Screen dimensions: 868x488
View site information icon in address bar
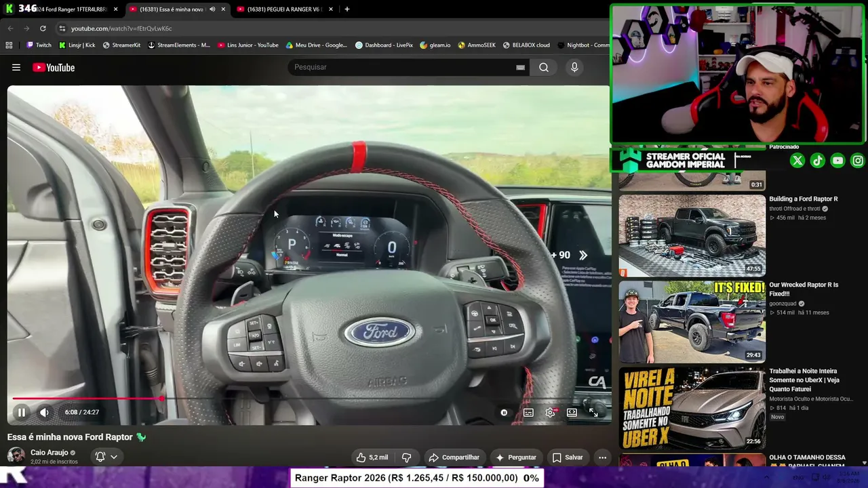[x=62, y=28]
